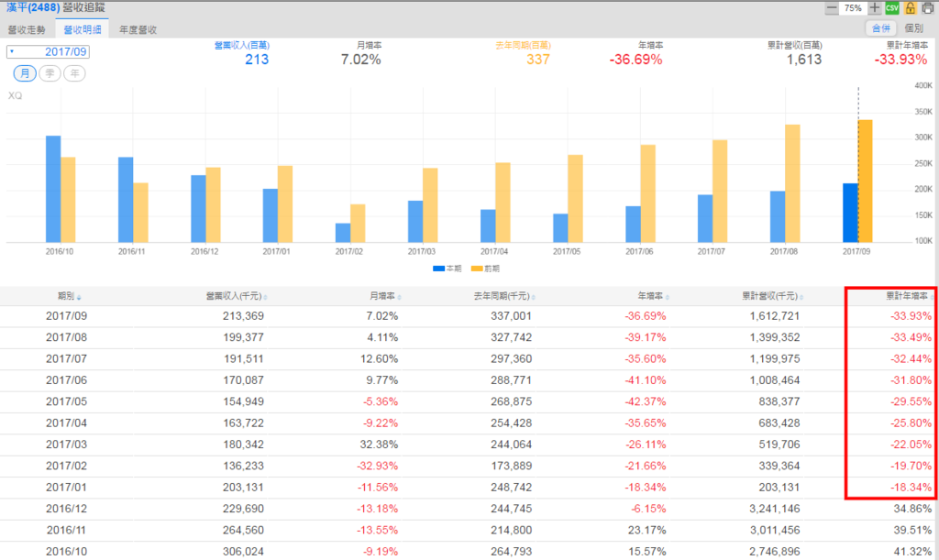Switch to 個別 individual view
The width and height of the screenshot is (939, 560).
coord(914,28)
